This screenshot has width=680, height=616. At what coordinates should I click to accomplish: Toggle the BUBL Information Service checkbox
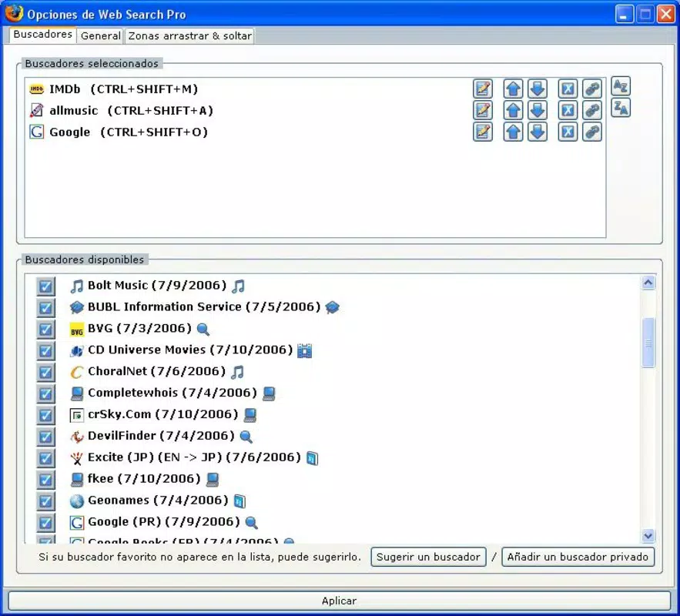(45, 308)
